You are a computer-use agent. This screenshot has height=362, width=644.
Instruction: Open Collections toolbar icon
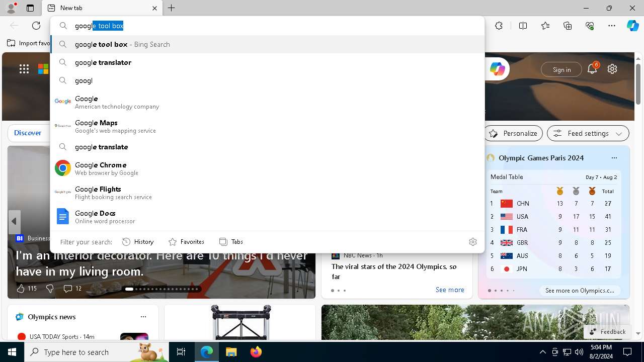pos(568,26)
